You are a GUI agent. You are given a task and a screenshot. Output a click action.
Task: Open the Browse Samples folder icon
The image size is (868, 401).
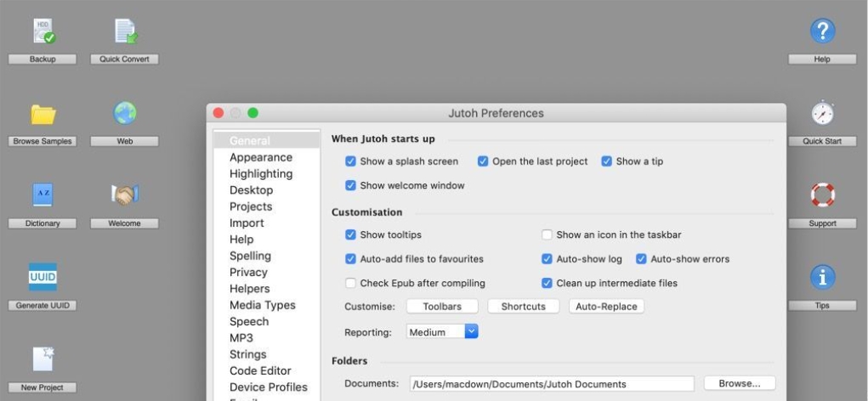(43, 114)
